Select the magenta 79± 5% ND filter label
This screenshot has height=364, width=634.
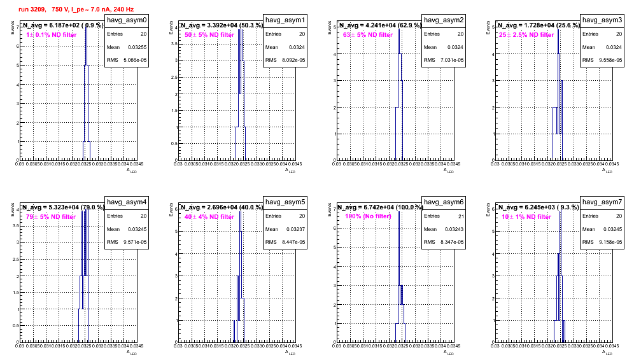click(51, 217)
